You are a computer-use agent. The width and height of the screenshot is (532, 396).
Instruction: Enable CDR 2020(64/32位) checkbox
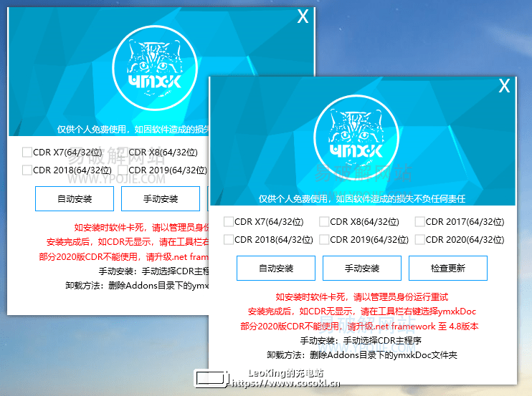click(x=420, y=239)
